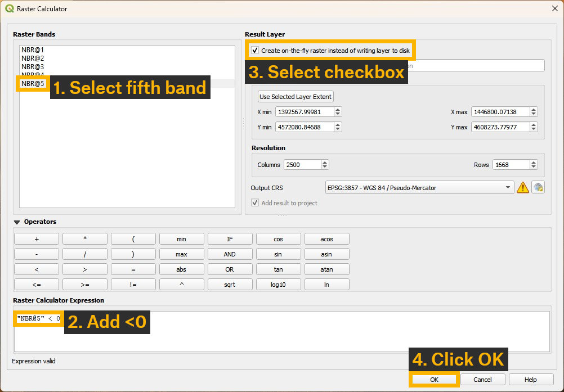This screenshot has width=564, height=392.
Task: Click the IF operator button
Action: pos(230,239)
